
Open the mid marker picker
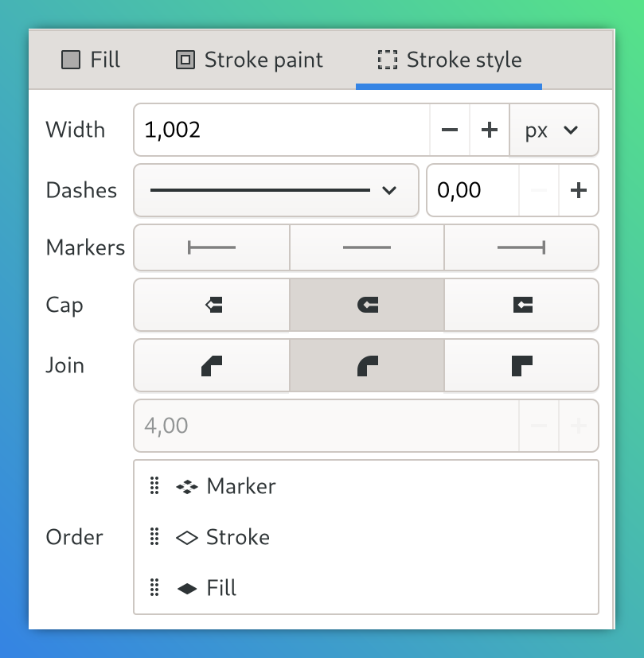tap(366, 247)
